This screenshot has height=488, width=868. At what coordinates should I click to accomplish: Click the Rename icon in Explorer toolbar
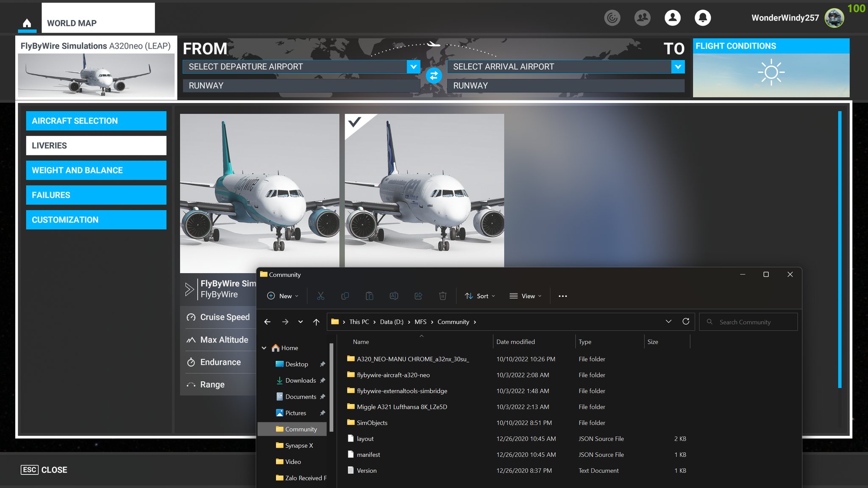pyautogui.click(x=394, y=296)
